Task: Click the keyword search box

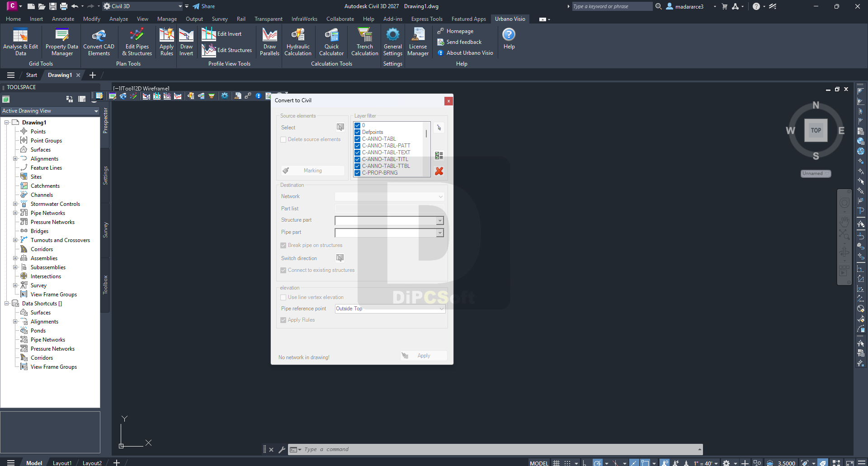Action: (x=612, y=6)
